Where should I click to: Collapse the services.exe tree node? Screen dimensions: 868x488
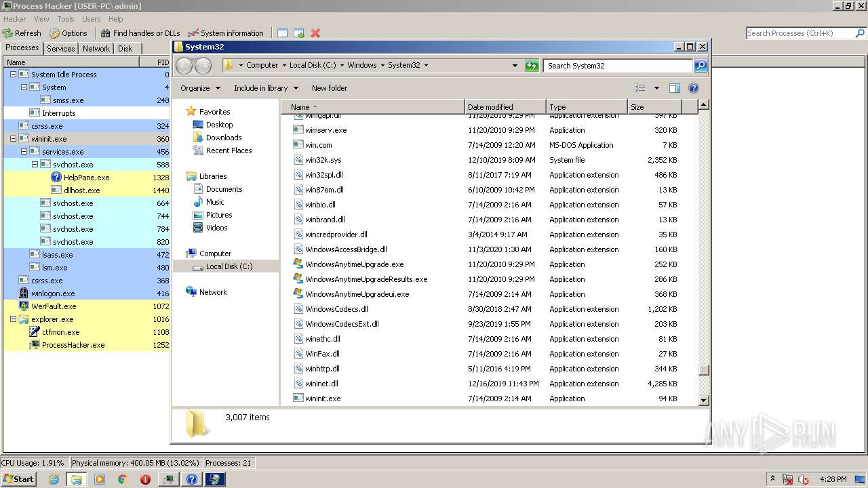[x=23, y=152]
